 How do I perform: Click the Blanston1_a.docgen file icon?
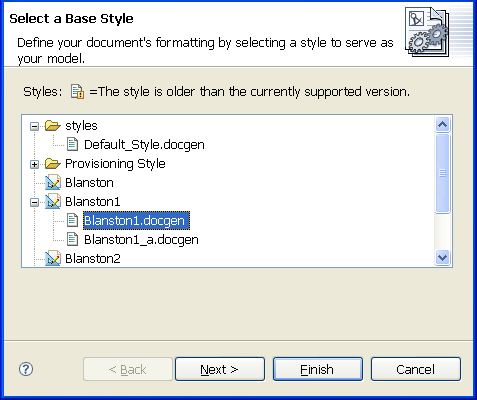[72, 239]
